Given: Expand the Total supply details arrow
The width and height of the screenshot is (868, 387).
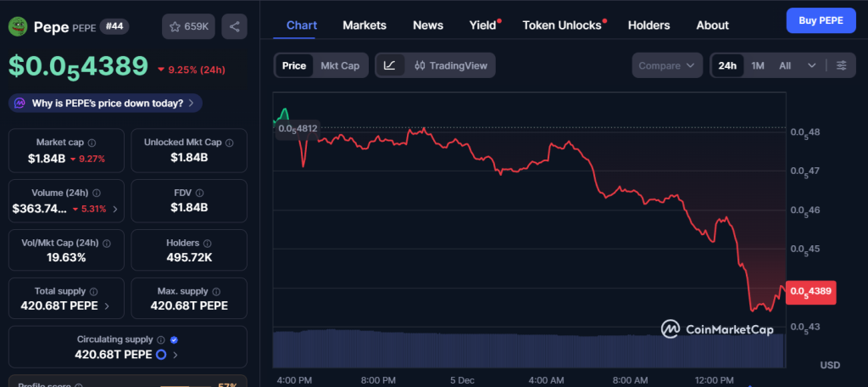Looking at the screenshot, I should point(106,306).
